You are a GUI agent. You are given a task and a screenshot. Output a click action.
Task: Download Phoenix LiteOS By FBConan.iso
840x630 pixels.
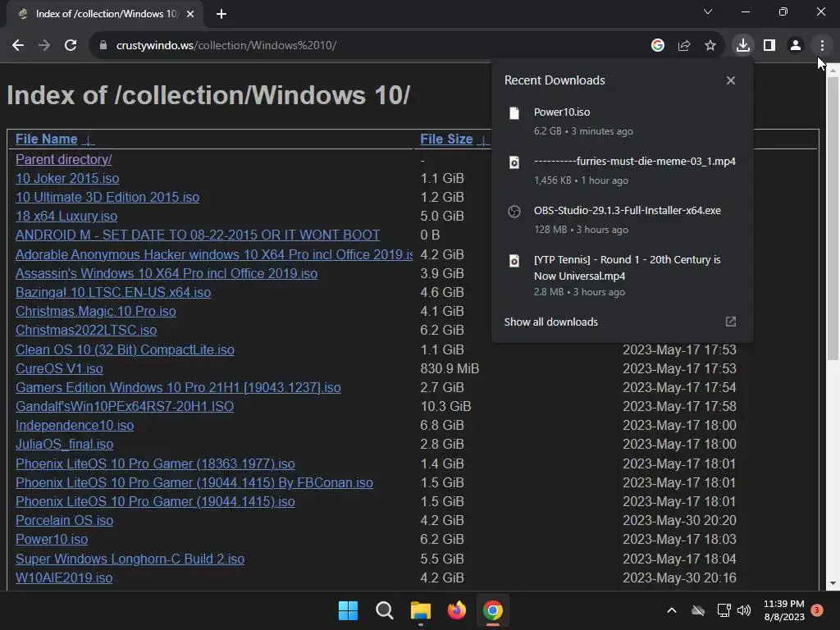[x=194, y=482]
